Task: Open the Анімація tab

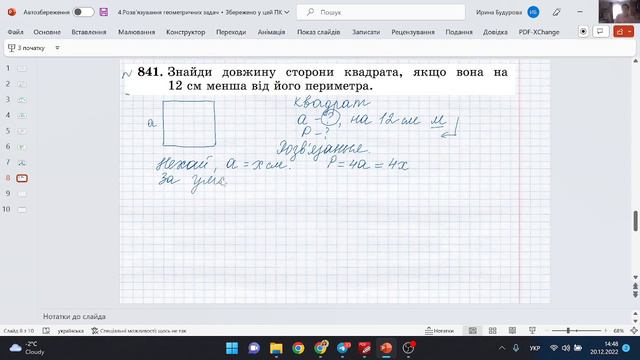Action: coord(271,32)
